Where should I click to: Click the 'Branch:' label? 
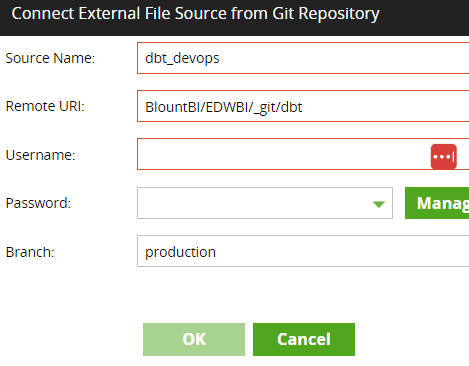pos(30,252)
